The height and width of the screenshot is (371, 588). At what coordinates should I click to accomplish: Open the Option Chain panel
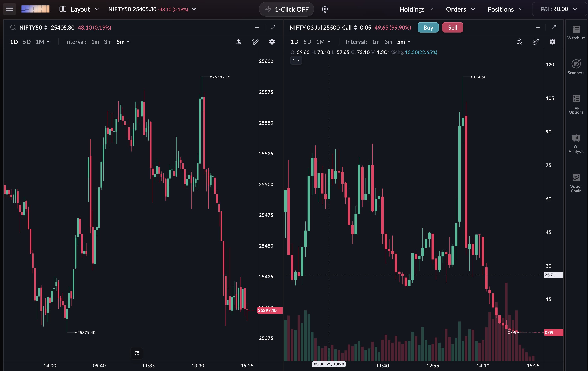576,183
